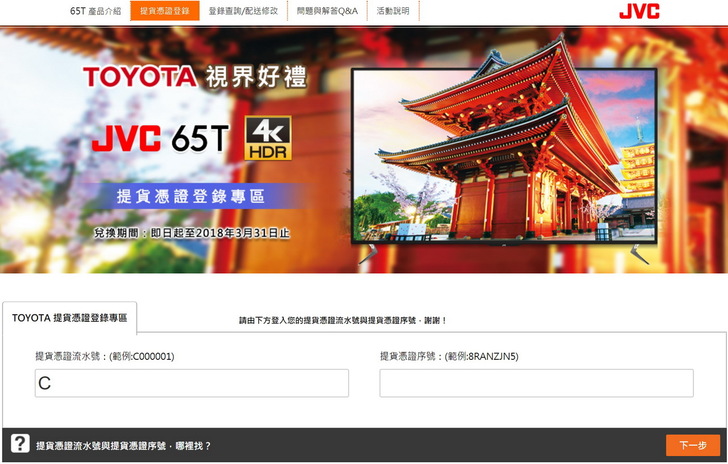728x464 pixels.
Task: Click the 範例:8RANZJN5 label text
Action: (481, 356)
